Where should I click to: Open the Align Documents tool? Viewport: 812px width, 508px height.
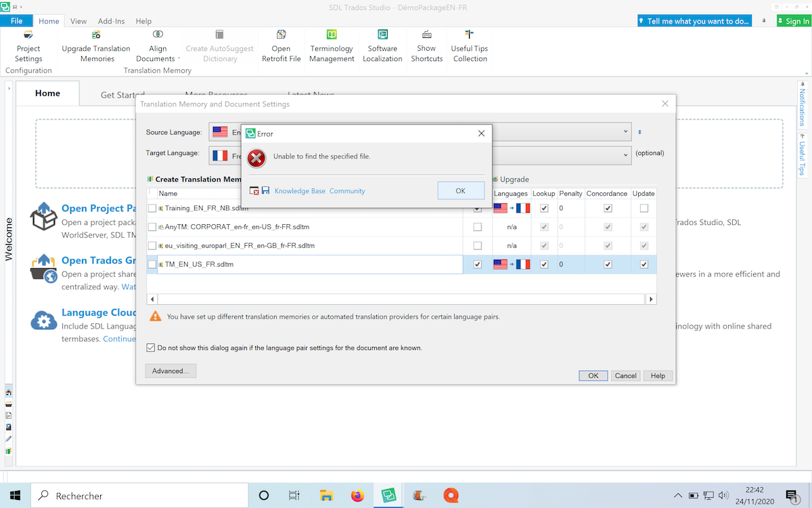point(158,47)
